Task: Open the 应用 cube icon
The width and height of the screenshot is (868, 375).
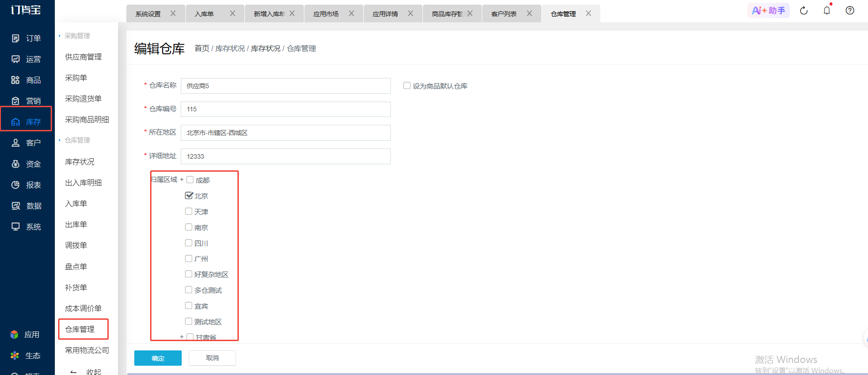Action: [14, 335]
